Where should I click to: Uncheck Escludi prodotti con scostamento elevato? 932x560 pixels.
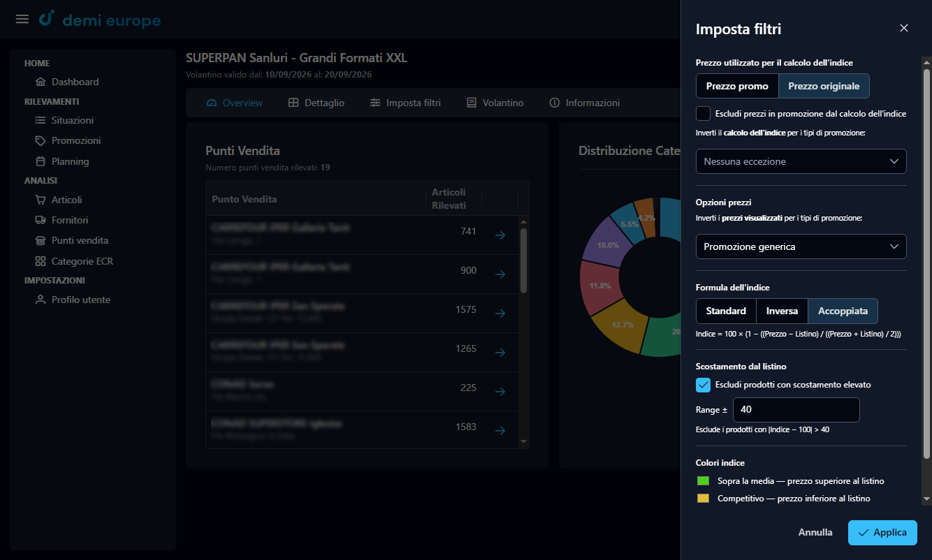[x=704, y=385]
